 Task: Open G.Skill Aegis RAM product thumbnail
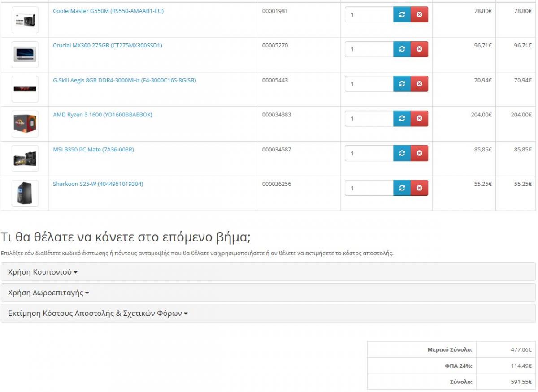[x=25, y=89]
